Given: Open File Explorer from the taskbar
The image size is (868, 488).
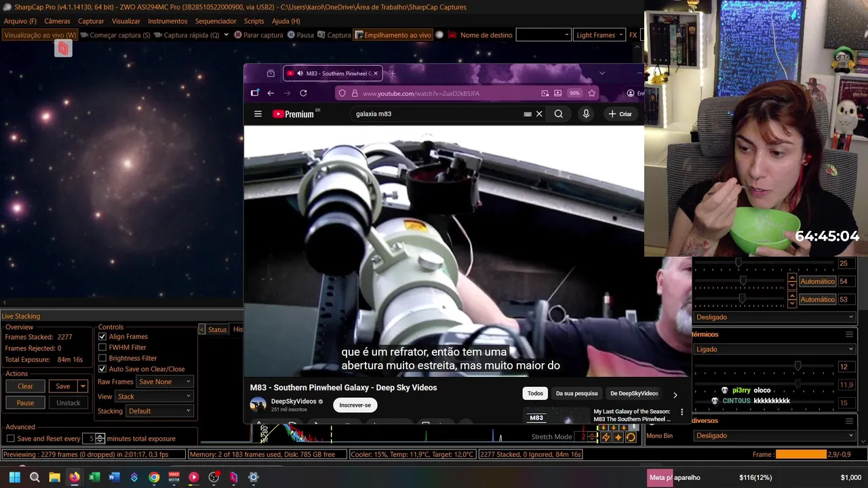Looking at the screenshot, I should click(54, 477).
